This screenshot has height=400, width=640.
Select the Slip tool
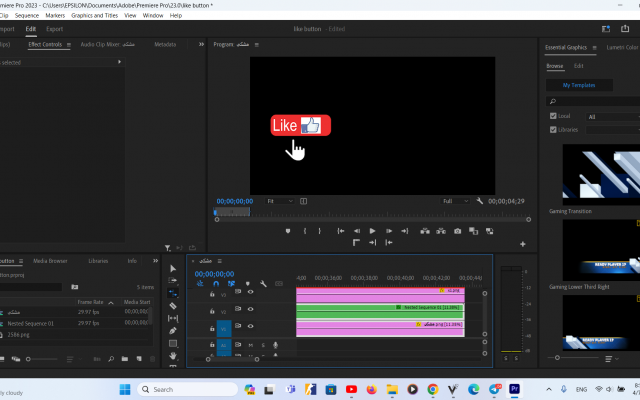[x=173, y=318]
